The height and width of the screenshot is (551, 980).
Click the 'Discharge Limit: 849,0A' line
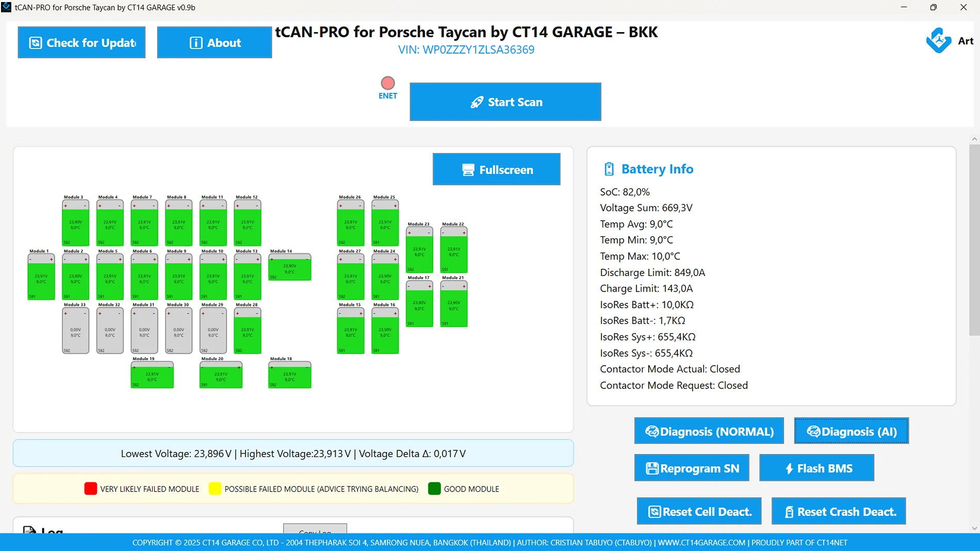click(652, 272)
